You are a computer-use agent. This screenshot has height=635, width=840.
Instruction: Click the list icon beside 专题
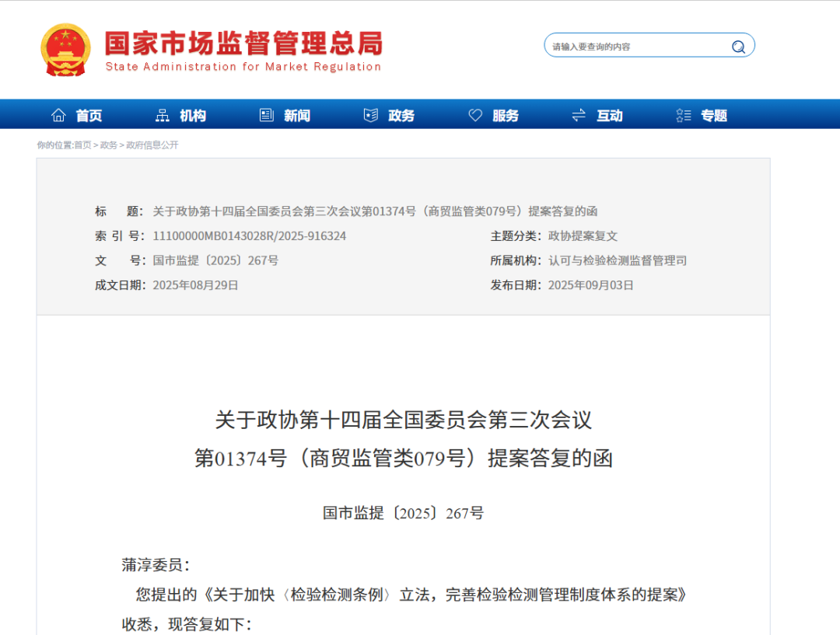tap(684, 115)
